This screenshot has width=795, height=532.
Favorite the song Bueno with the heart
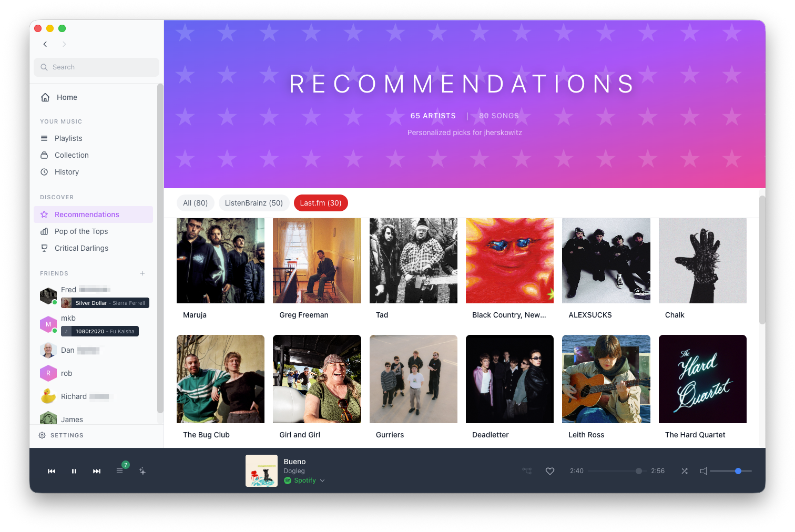(x=550, y=471)
